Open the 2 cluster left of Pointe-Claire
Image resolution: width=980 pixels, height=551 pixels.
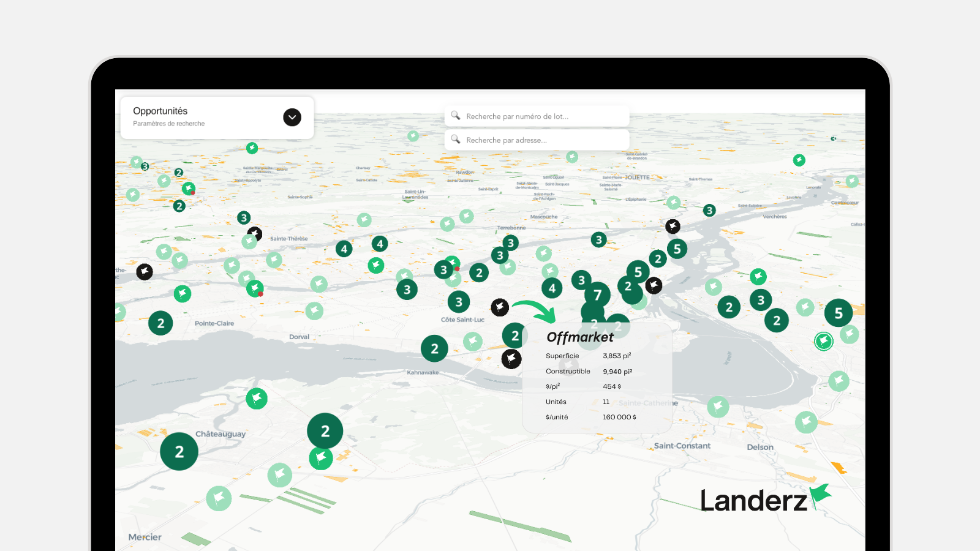click(x=160, y=323)
